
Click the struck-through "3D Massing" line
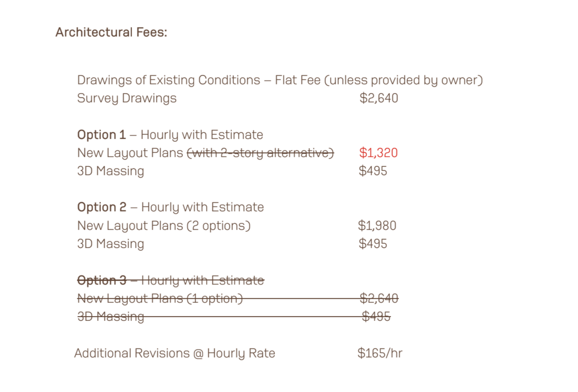pos(111,317)
